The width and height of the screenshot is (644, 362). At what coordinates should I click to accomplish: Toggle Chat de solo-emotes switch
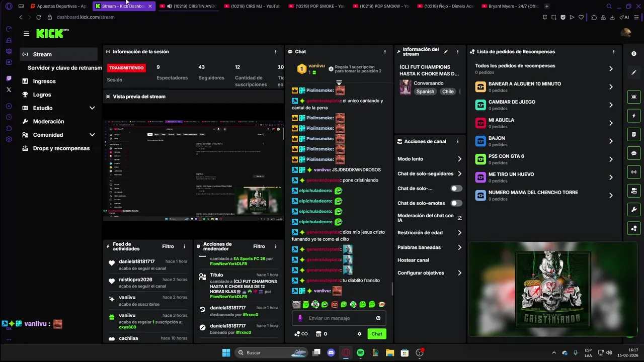456,203
